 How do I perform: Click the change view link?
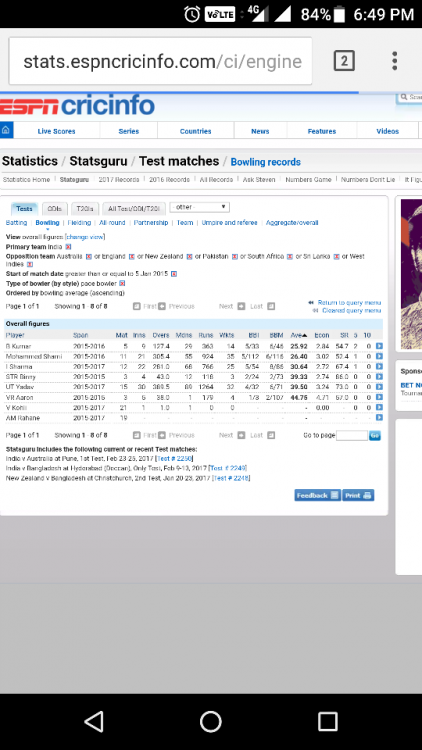pyautogui.click(x=85, y=237)
